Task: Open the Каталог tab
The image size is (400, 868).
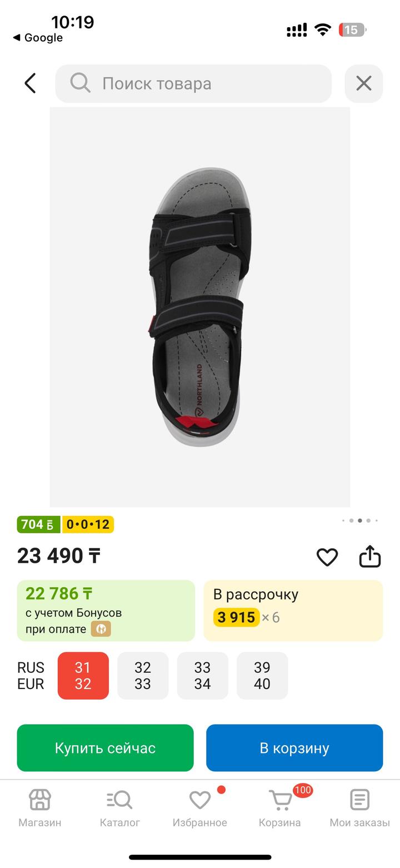Action: [x=119, y=807]
